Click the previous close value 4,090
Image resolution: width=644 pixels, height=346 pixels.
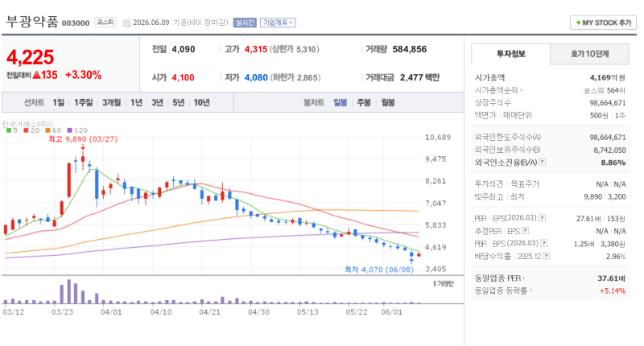point(184,49)
